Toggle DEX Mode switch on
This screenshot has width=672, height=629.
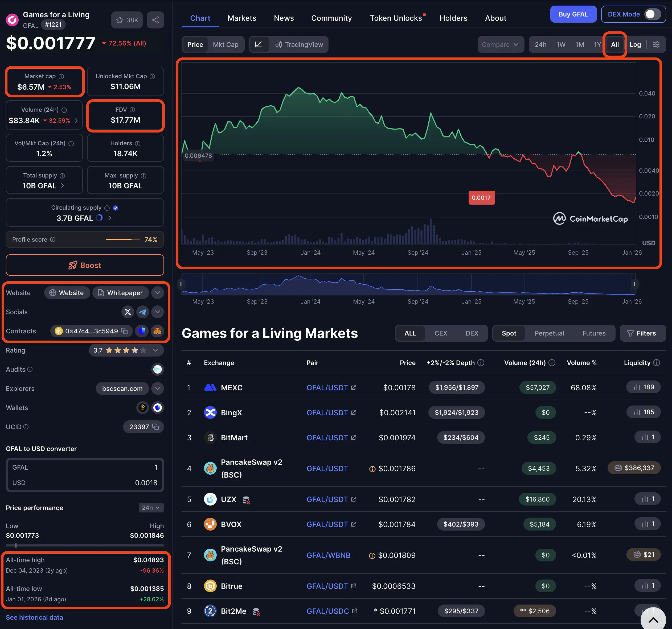pyautogui.click(x=653, y=14)
